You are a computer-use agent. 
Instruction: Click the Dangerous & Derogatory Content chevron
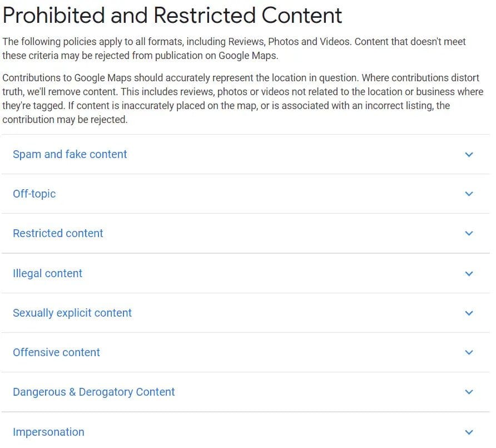pos(469,392)
